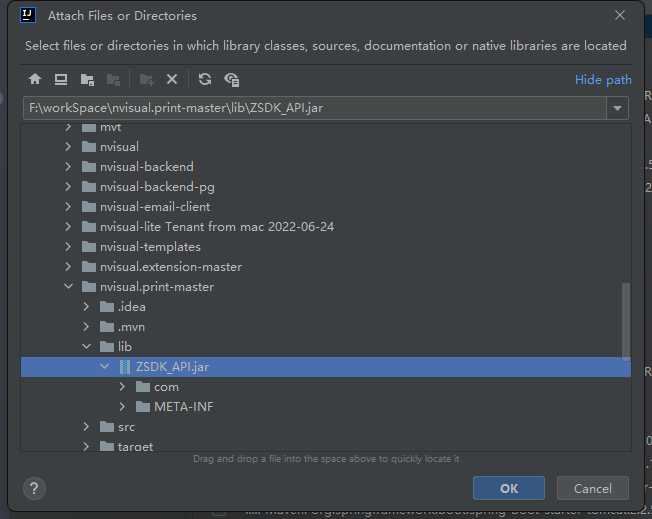
Task: Expand the .idea folder
Action: pos(86,306)
